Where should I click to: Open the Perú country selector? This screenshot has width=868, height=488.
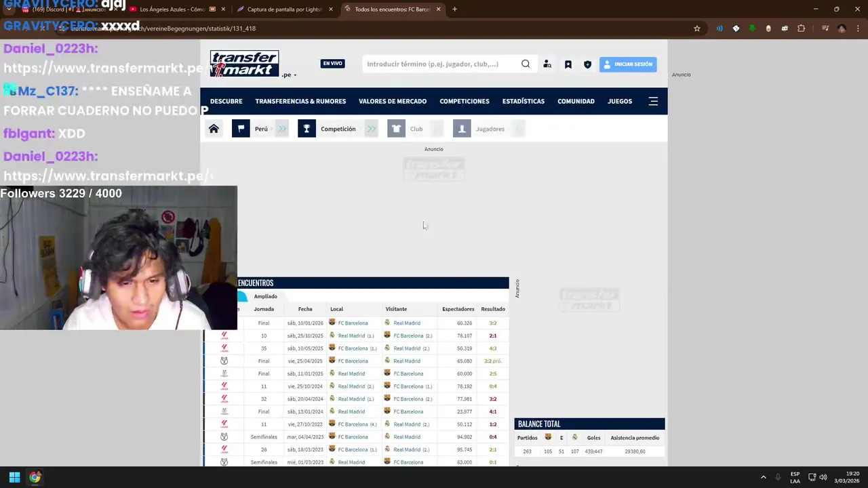tap(260, 129)
